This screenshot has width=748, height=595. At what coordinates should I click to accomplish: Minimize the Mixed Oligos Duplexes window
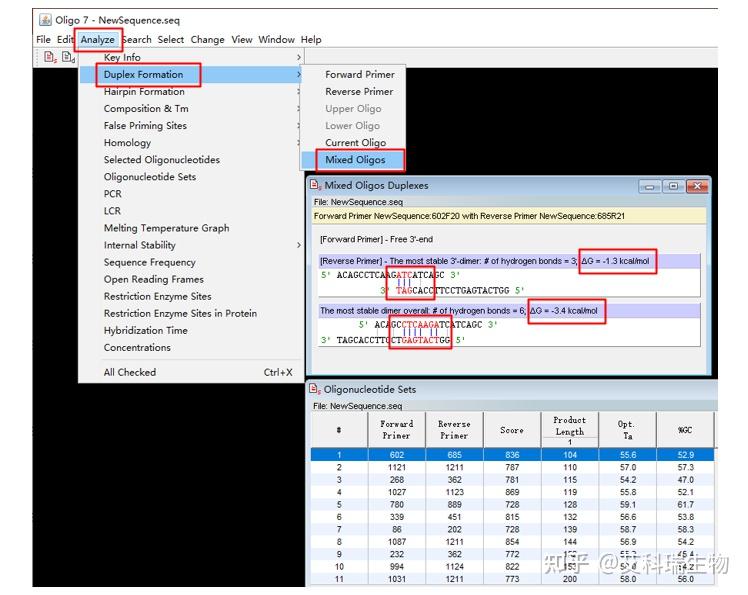(649, 186)
